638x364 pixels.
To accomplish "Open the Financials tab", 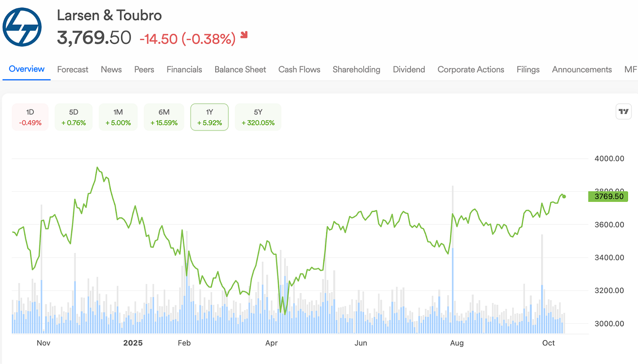I will click(184, 69).
